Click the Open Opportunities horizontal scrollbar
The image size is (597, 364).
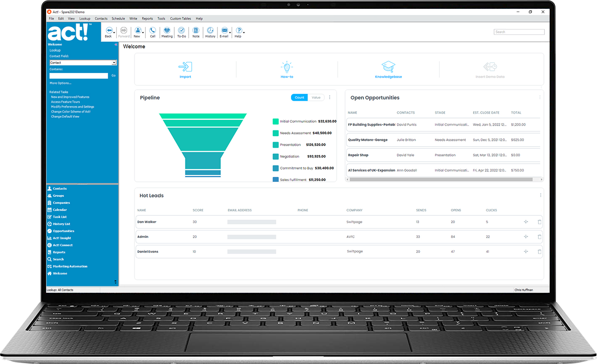pos(441,179)
